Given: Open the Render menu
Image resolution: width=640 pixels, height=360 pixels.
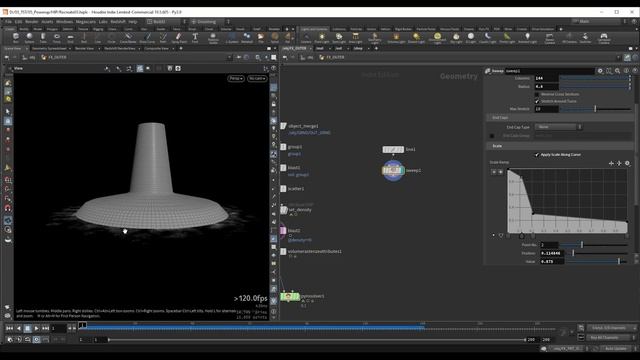Looking at the screenshot, I should tap(31, 22).
